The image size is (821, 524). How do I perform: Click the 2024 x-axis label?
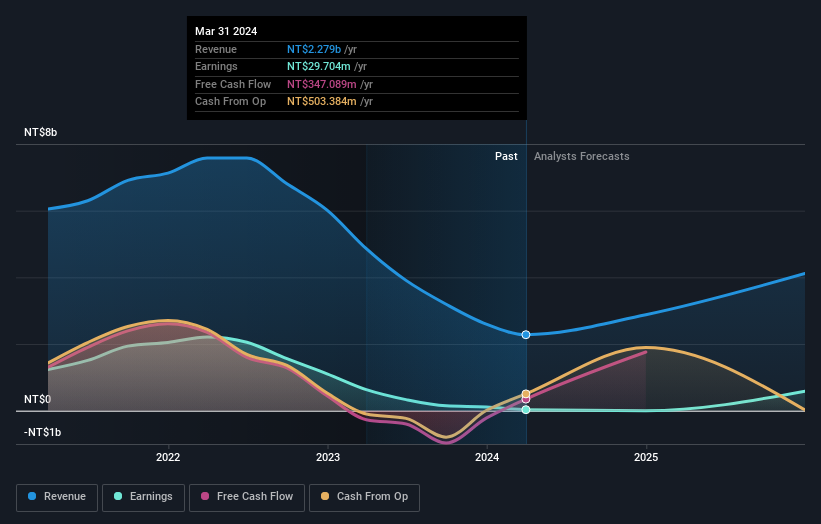[x=487, y=457]
